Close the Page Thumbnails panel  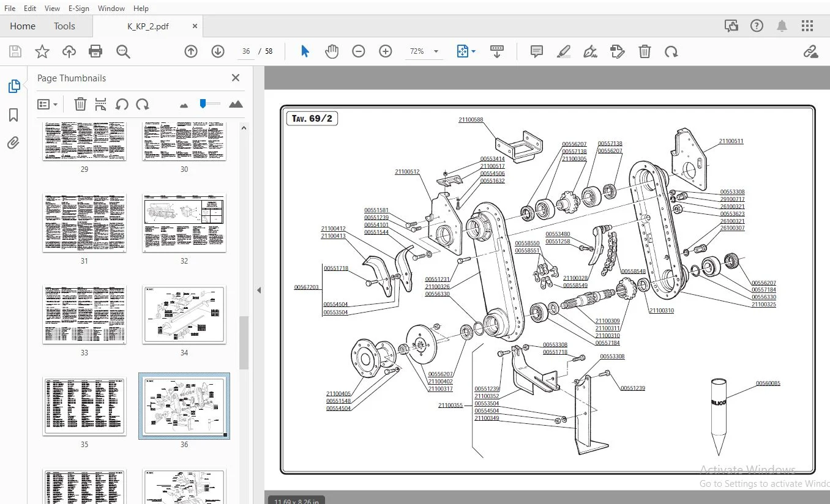pos(236,78)
